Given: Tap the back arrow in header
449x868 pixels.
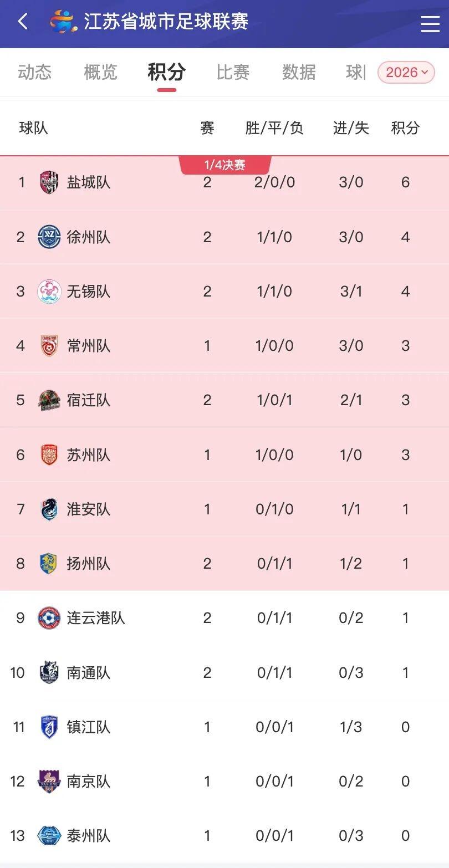Looking at the screenshot, I should click(23, 22).
